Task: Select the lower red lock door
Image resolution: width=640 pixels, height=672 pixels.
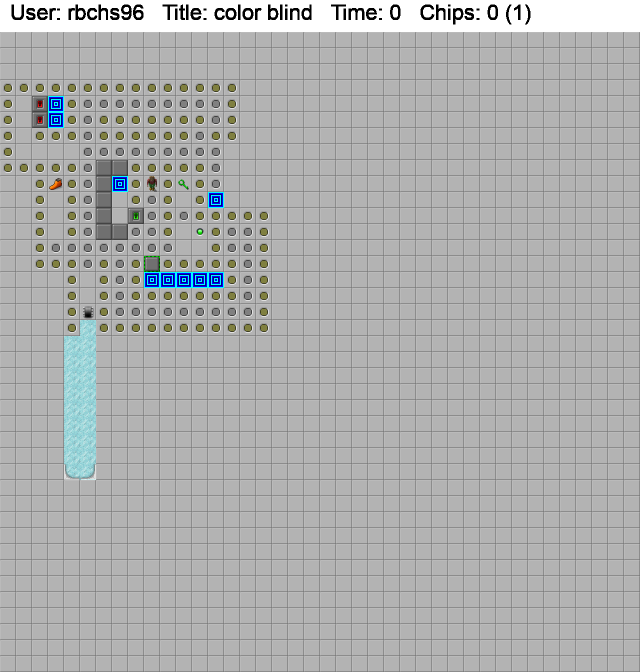Action: [x=40, y=120]
